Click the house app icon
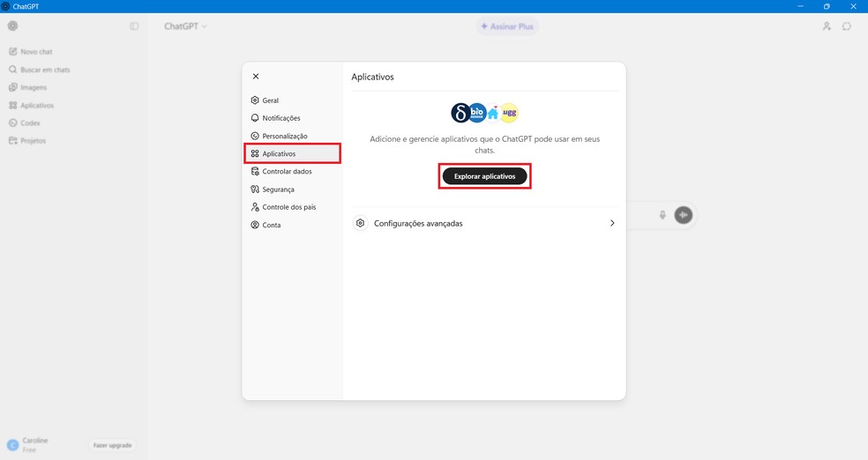This screenshot has height=460, width=868. 493,113
